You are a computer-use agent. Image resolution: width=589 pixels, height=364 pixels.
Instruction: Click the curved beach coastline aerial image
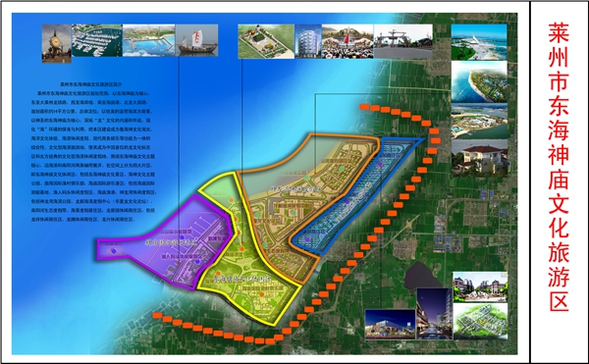pos(479,81)
